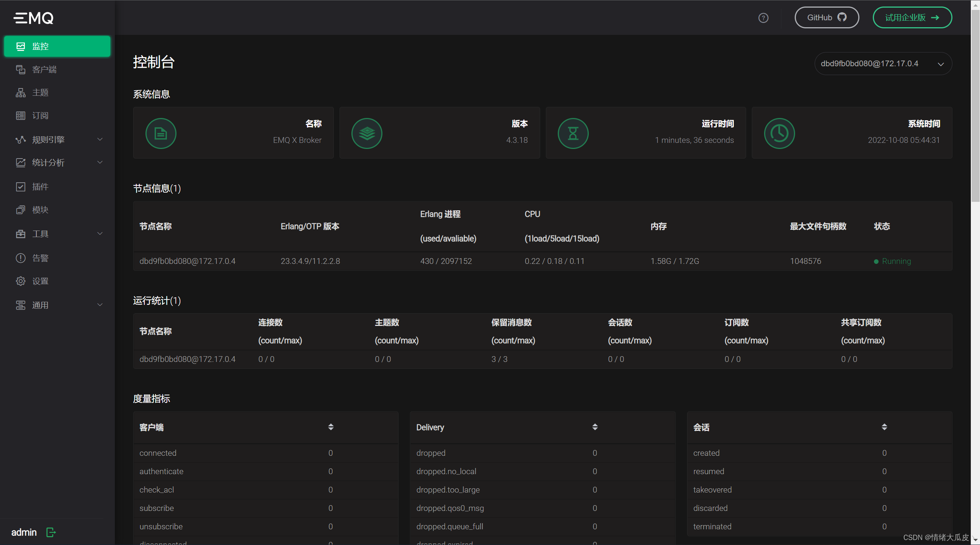Image resolution: width=980 pixels, height=545 pixels.
Task: Click the general stack icon
Action: 21,305
